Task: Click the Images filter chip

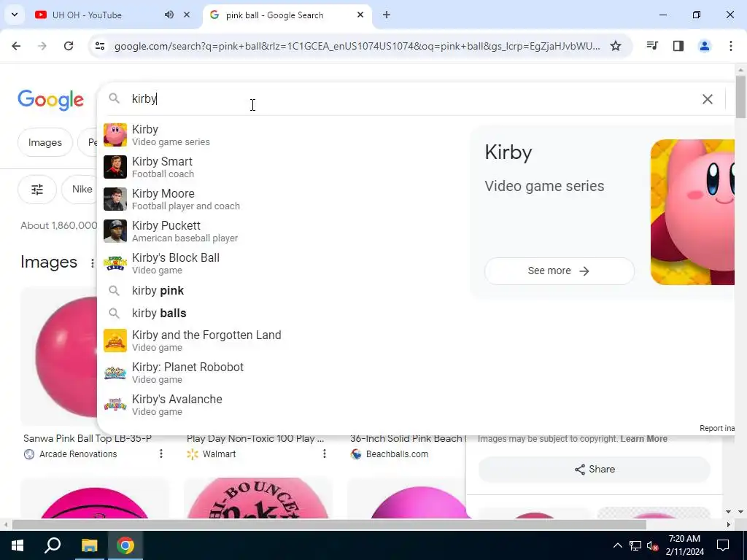Action: click(x=44, y=142)
